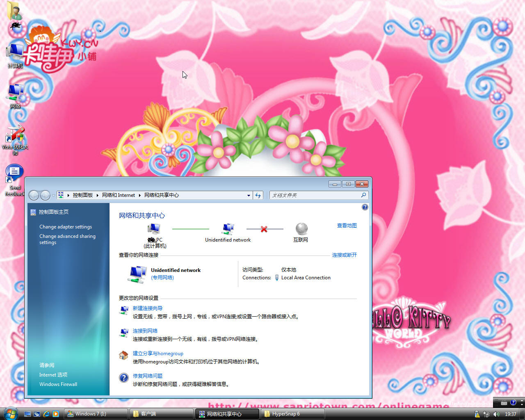Click the large network connection icon
Screen dimensions: 525x420
point(137,274)
